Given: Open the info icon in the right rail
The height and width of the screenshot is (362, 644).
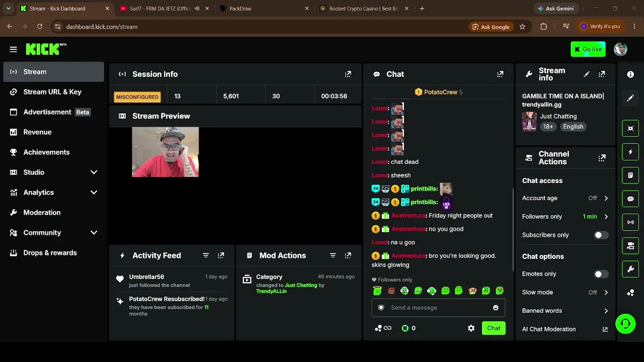Looking at the screenshot, I should (630, 74).
